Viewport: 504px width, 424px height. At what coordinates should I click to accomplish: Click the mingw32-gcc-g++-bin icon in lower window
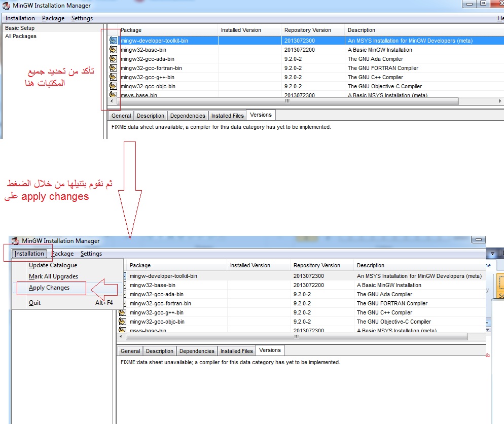point(122,312)
